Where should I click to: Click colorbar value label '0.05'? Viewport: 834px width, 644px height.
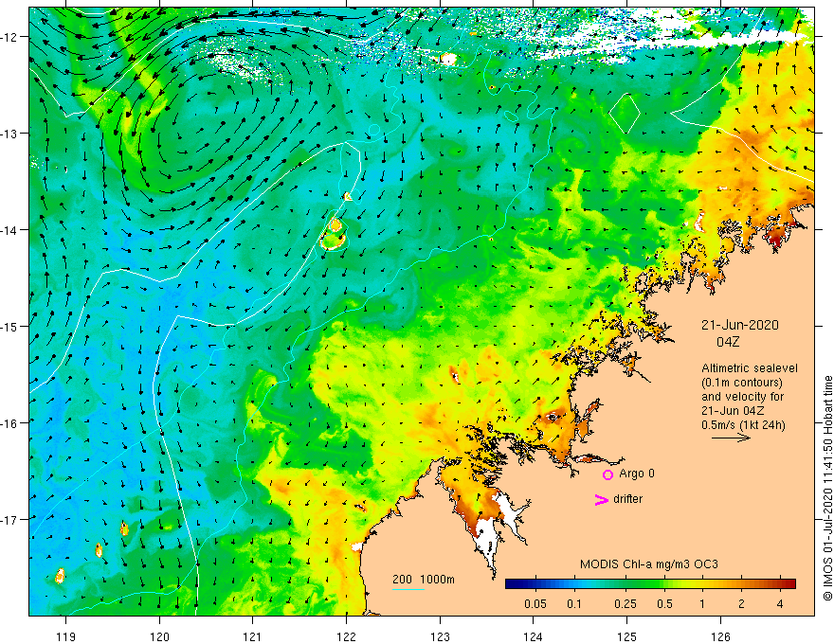click(x=535, y=604)
